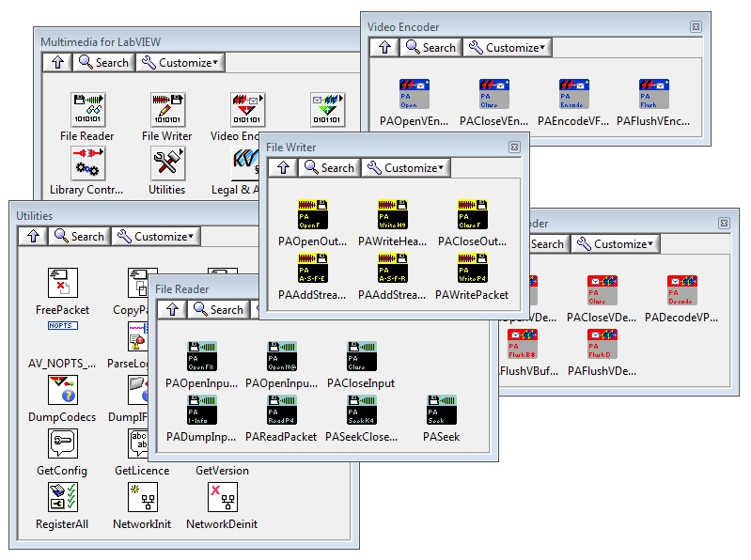Select the PADecodeVPacket VI icon
The width and height of the screenshot is (751, 560).
tap(682, 290)
